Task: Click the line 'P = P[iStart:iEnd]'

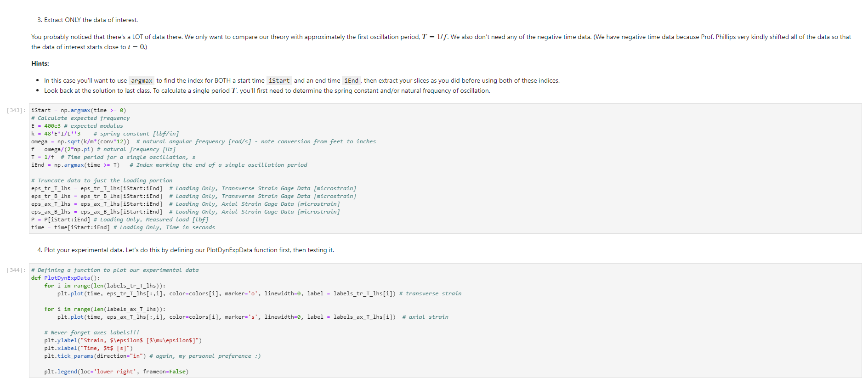Action: tap(120, 220)
